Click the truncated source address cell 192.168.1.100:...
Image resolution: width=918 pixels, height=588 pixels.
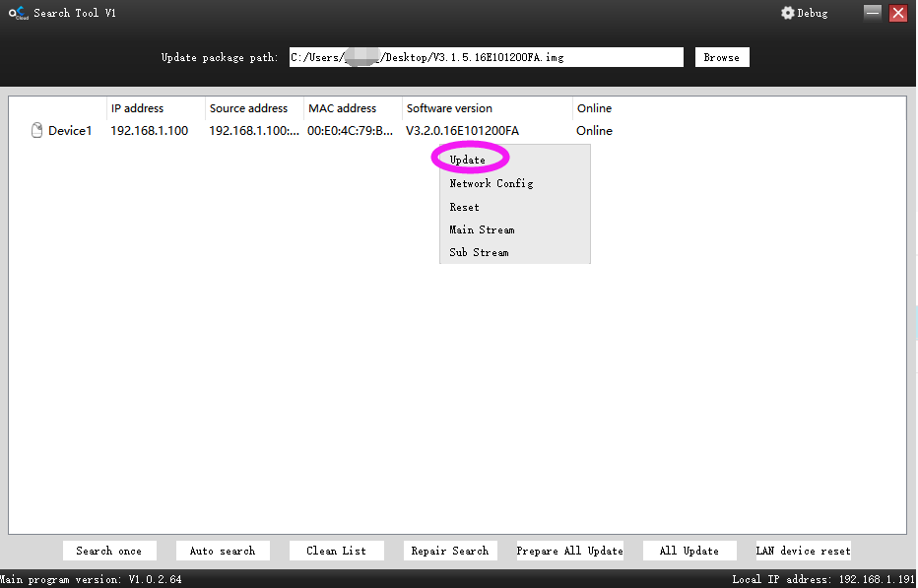pos(254,131)
